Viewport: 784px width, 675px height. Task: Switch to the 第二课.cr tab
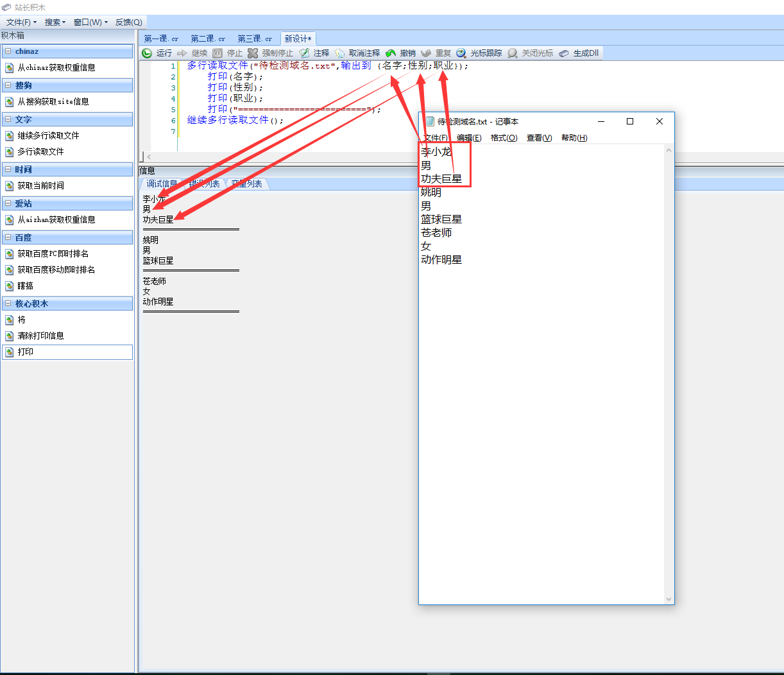(x=208, y=39)
